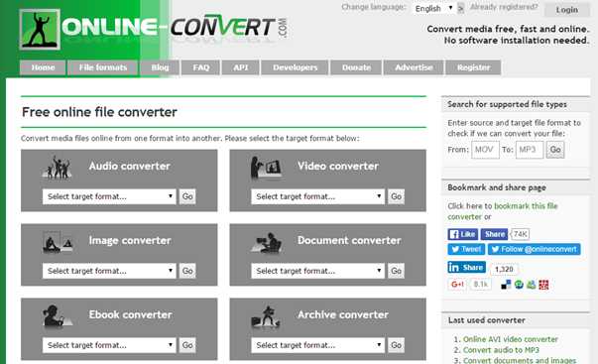Open Archive converter target format dropdown

point(317,345)
